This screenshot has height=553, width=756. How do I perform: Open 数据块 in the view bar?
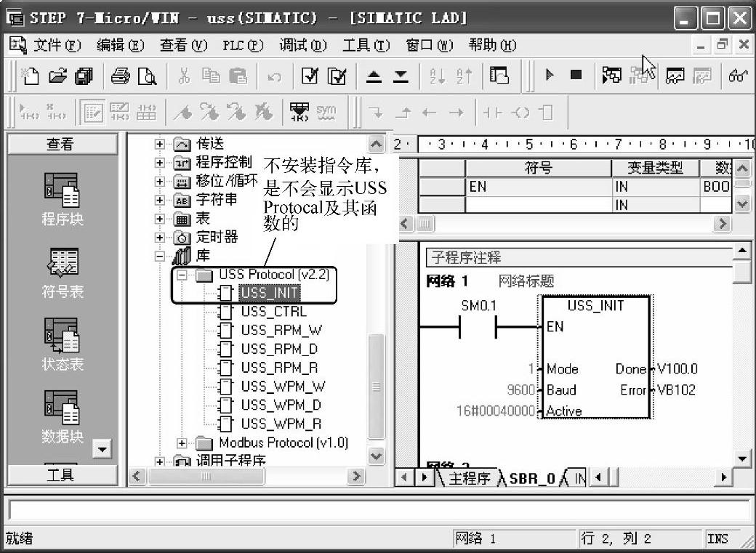(63, 417)
